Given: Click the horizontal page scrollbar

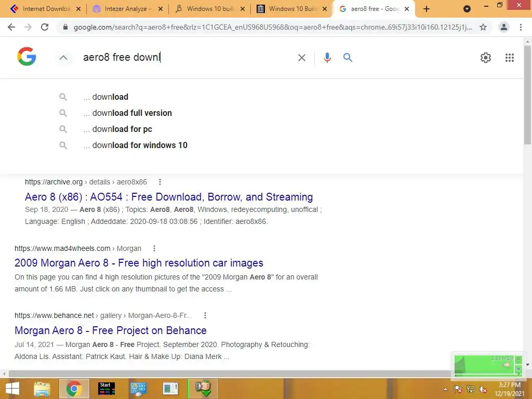Looking at the screenshot, I should [231, 374].
